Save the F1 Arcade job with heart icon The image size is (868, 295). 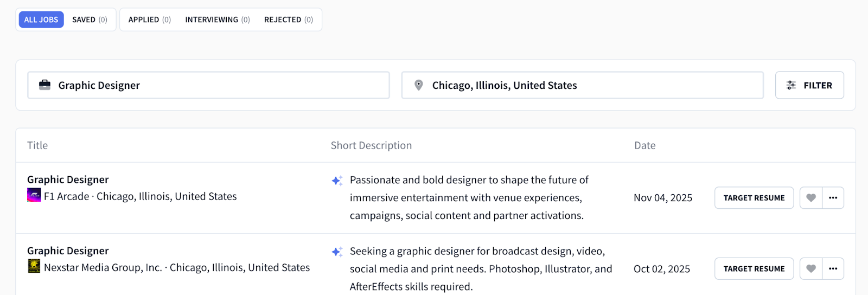point(811,198)
